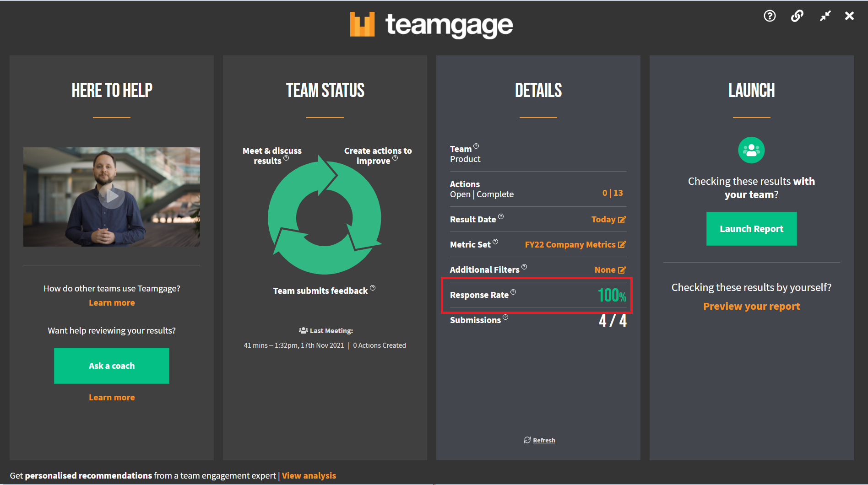The width and height of the screenshot is (868, 485).
Task: Click the None additional filters text
Action: [605, 270]
